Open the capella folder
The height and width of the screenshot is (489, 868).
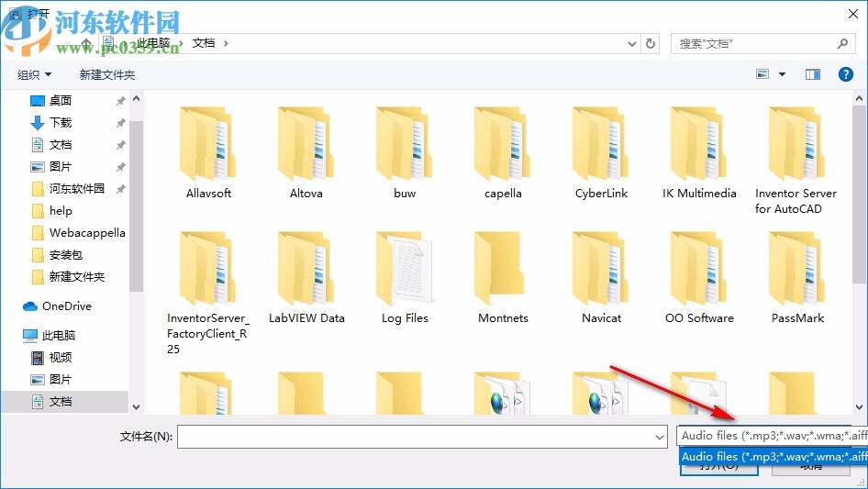click(503, 152)
